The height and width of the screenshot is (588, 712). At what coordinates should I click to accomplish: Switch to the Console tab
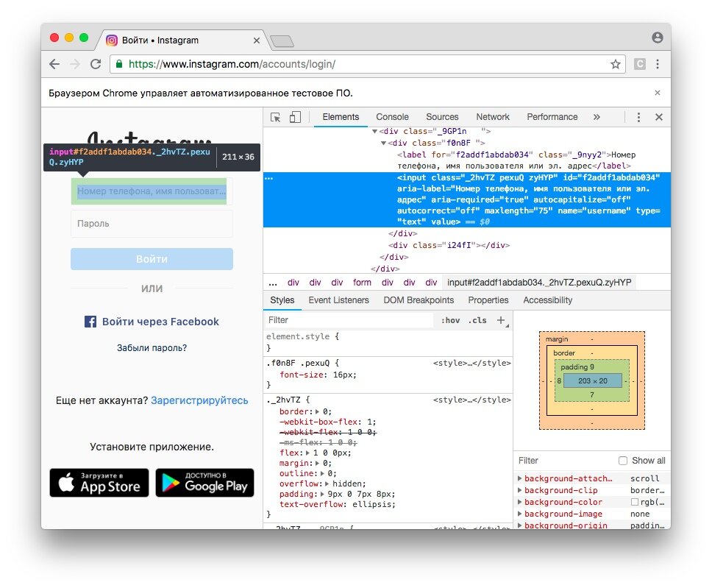click(x=392, y=117)
